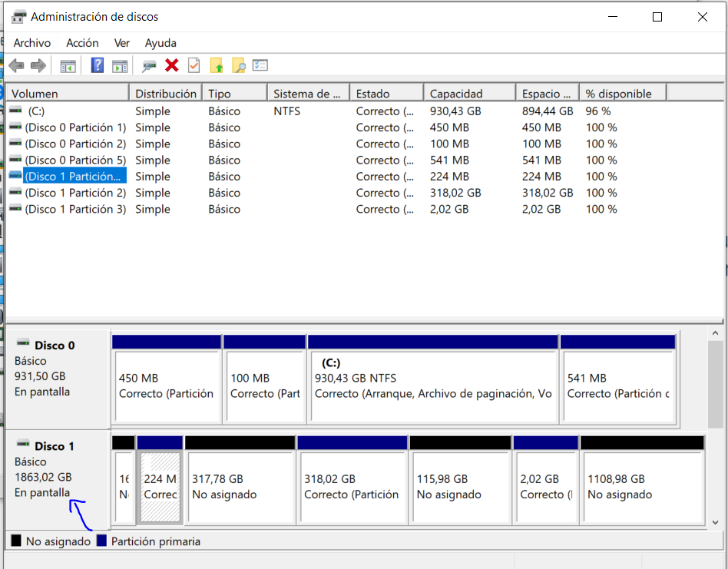Click the Disco 1 drive icon in lower pane
This screenshot has height=569, width=728.
pyautogui.click(x=23, y=444)
